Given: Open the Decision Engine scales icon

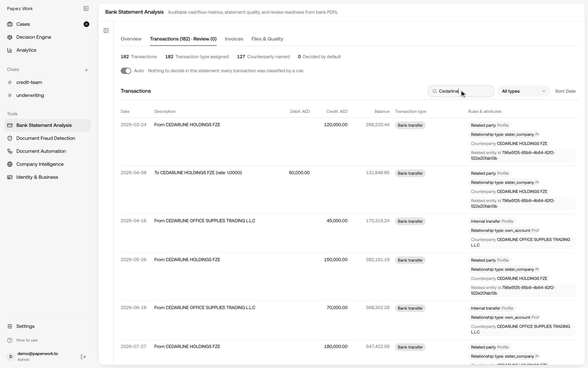Looking at the screenshot, I should pyautogui.click(x=10, y=37).
